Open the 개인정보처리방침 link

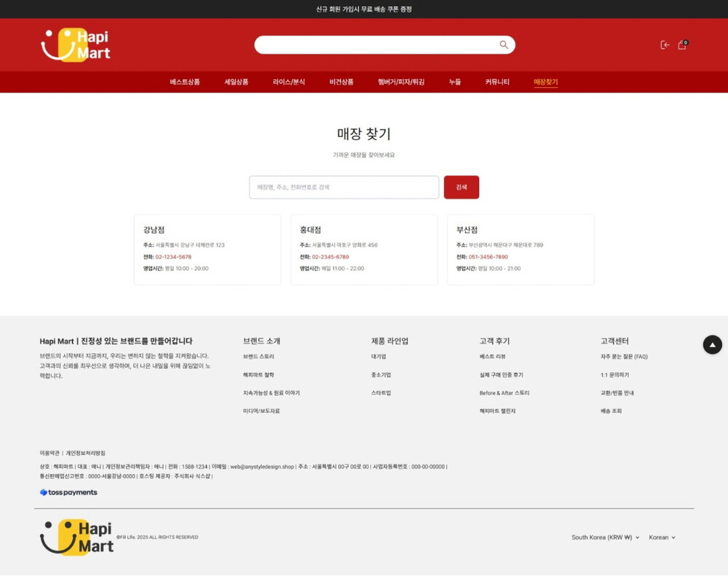click(x=86, y=453)
